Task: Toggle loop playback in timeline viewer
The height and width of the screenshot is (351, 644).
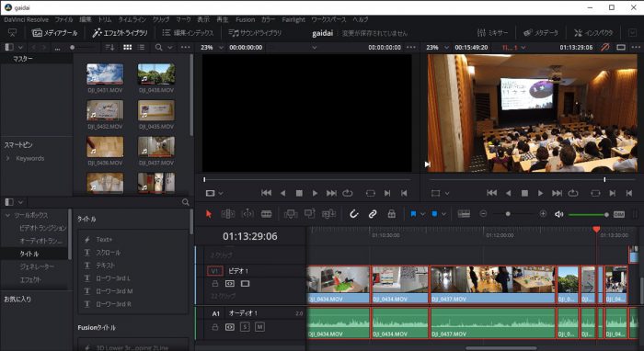Action: tap(573, 193)
